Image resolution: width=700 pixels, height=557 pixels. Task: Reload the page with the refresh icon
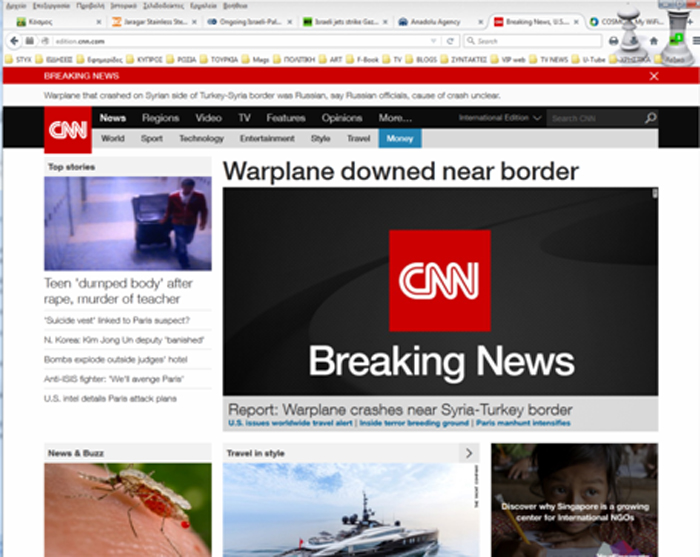452,41
